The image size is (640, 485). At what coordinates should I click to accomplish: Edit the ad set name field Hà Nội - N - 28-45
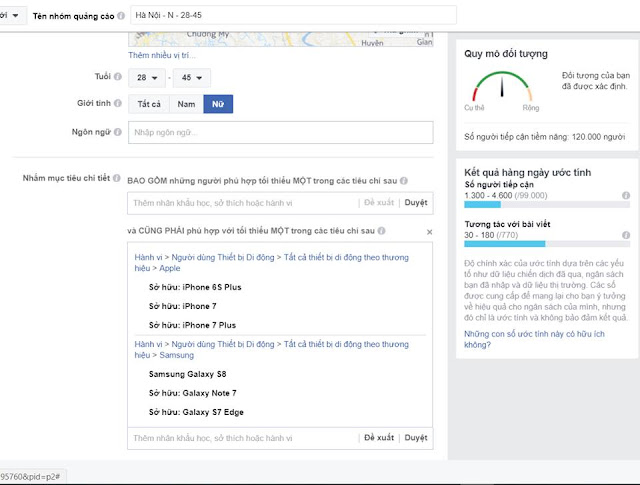coord(293,15)
